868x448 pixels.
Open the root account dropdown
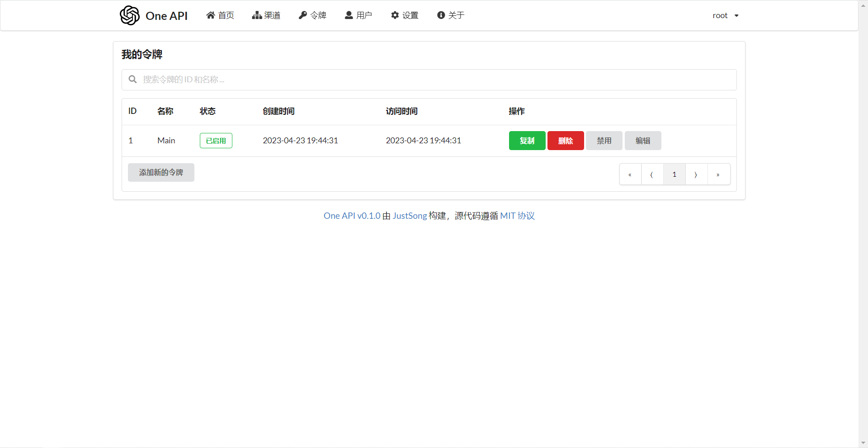[x=725, y=15]
